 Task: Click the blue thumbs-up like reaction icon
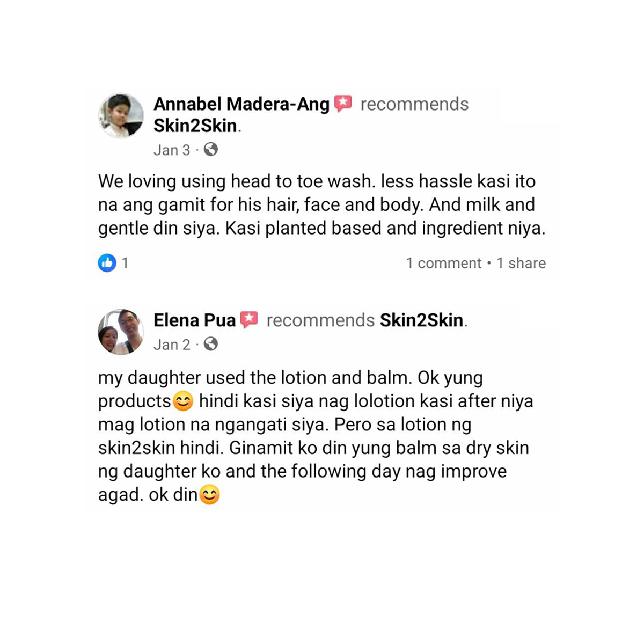click(107, 262)
